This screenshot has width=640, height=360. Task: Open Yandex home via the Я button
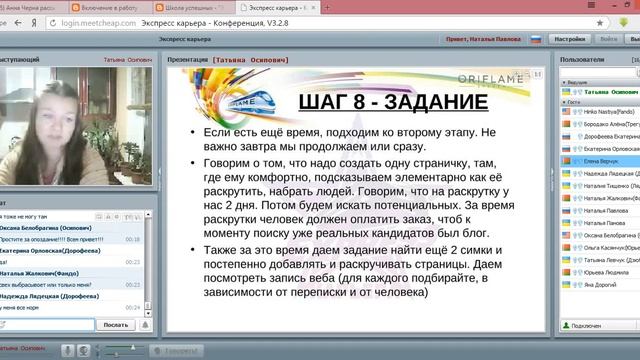pos(34,23)
